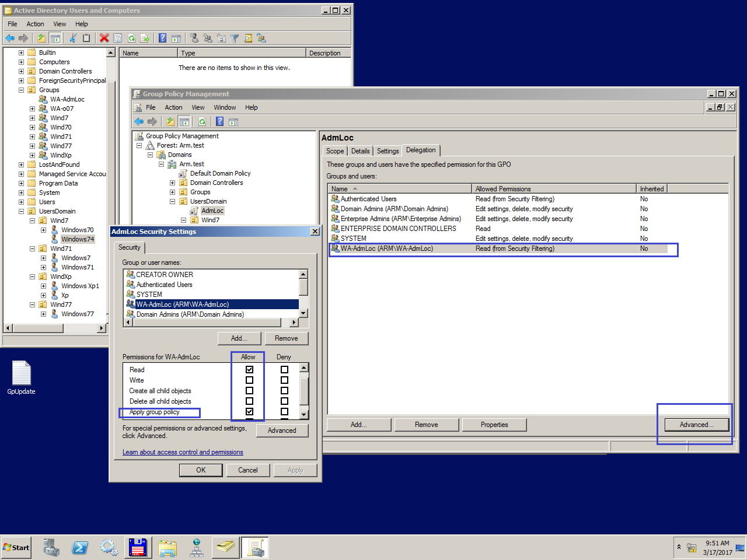Image resolution: width=747 pixels, height=560 pixels.
Task: Open Action menu in Active Directory window
Action: (x=35, y=24)
